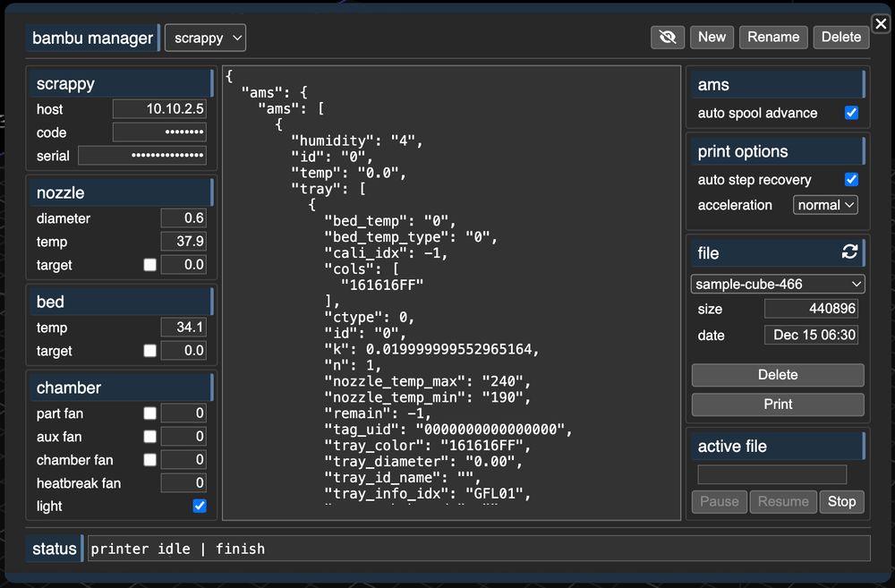Click the nozzle panel header
The height and width of the screenshot is (588, 895).
coord(121,192)
